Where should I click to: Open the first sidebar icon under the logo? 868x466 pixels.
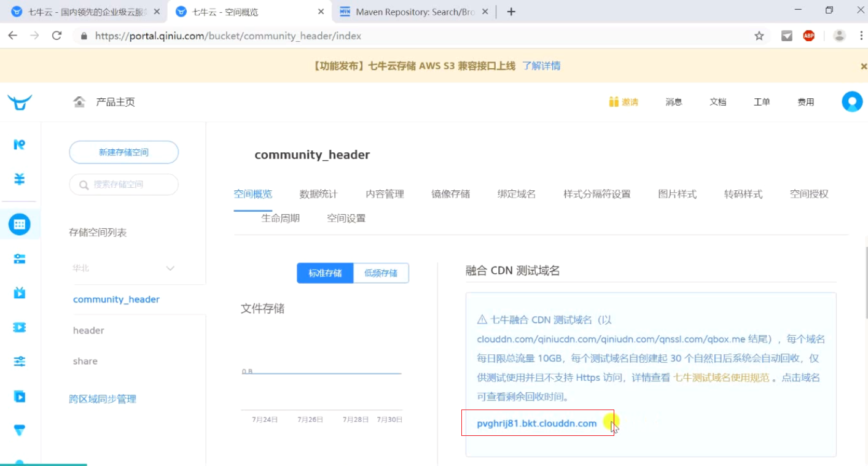tap(20, 144)
